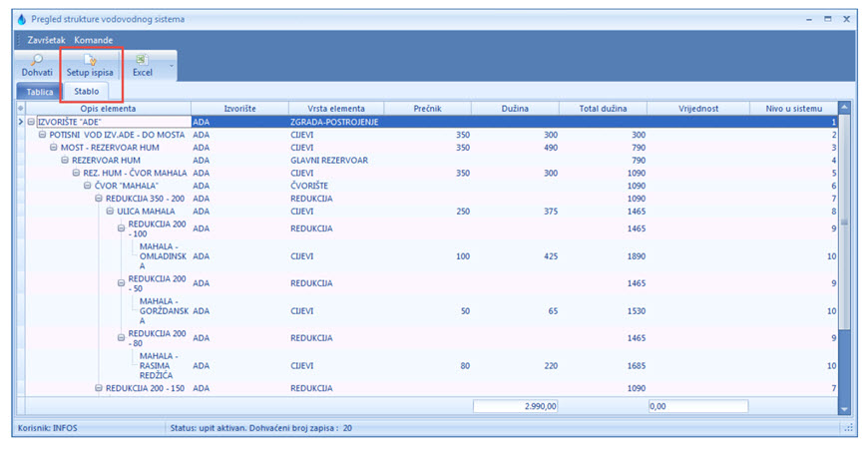Click the water drop application icon
Screen dimensions: 868x450
(22, 19)
